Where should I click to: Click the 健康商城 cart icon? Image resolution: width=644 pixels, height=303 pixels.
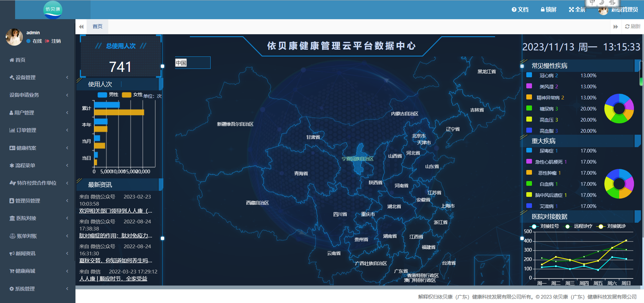12,271
